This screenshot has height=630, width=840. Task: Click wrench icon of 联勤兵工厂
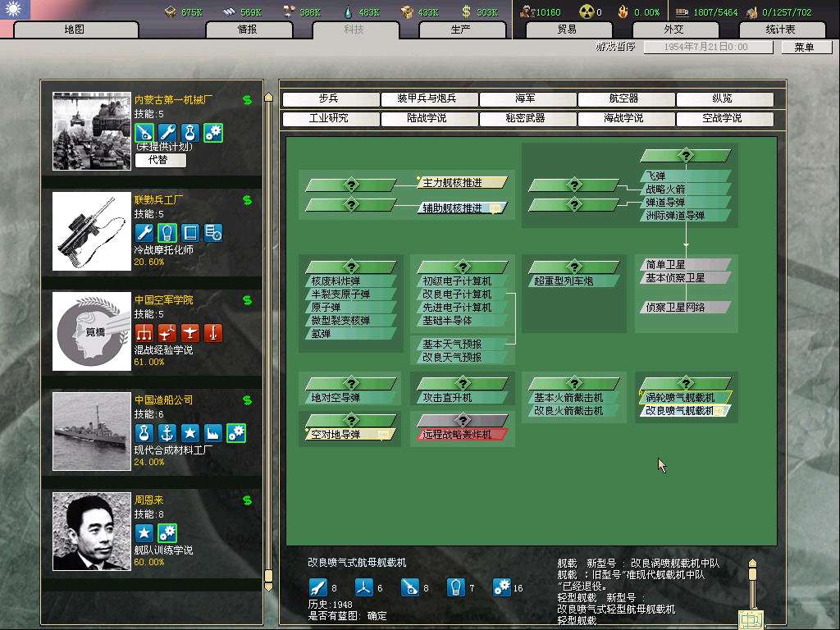[144, 232]
